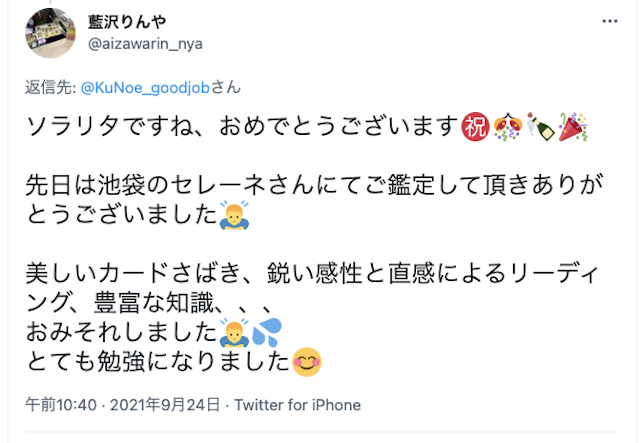
Task: Click the party popper emoji
Action: pos(573,127)
